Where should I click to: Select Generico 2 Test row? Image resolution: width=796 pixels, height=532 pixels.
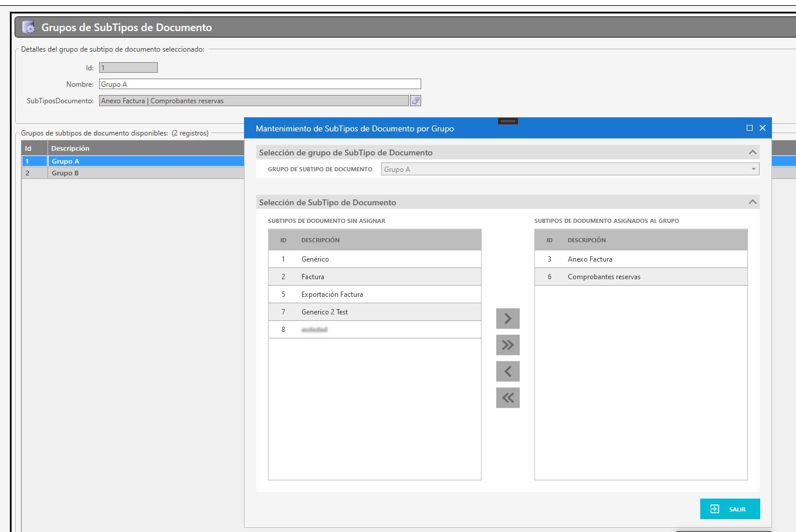375,312
